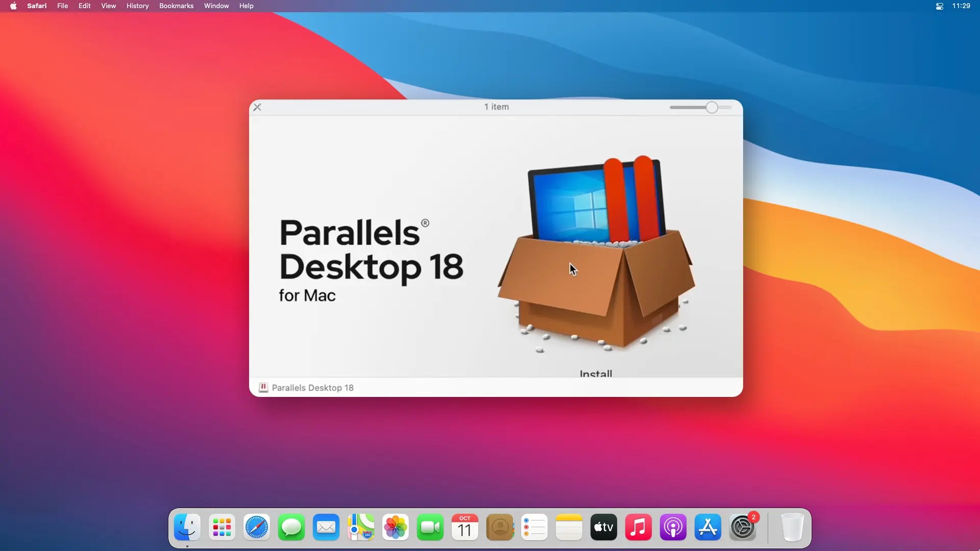Click Install to begin installation
This screenshot has width=980, height=551.
[595, 373]
